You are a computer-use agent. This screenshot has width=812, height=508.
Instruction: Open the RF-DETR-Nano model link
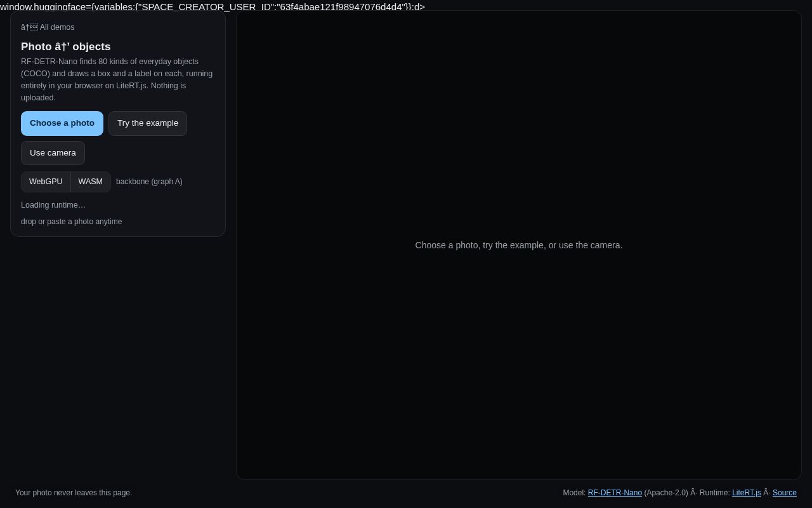(615, 493)
